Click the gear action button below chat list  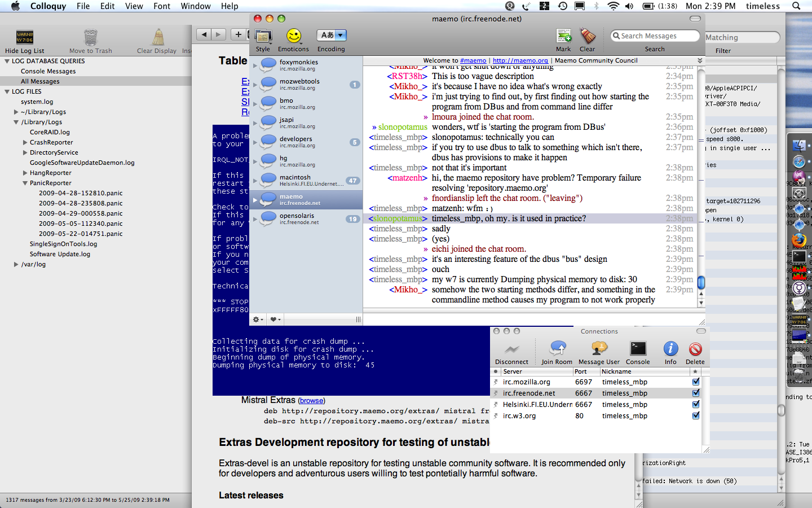(x=258, y=319)
